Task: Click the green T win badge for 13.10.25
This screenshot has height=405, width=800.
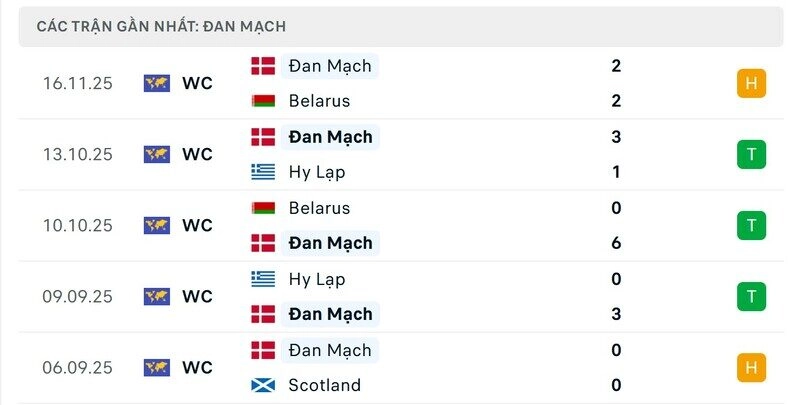Action: click(750, 154)
